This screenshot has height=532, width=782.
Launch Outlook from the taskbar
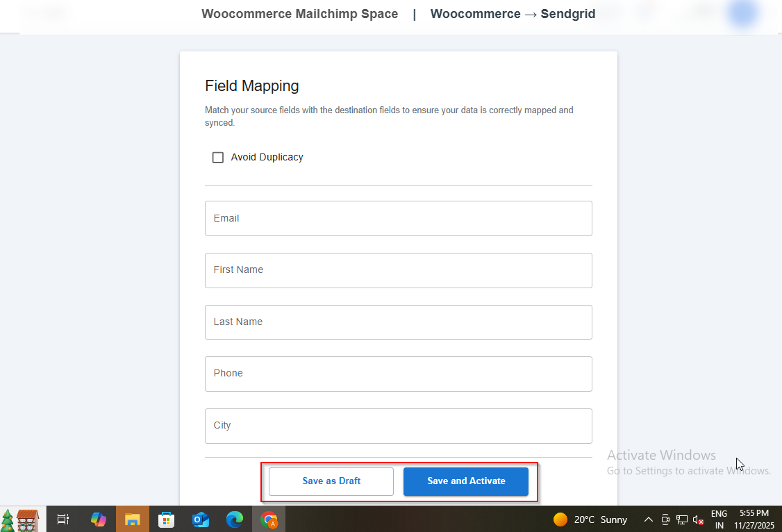coord(201,519)
